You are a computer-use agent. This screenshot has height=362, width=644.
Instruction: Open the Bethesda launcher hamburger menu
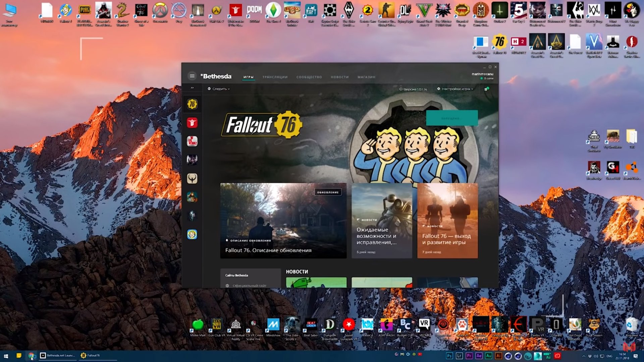(192, 76)
